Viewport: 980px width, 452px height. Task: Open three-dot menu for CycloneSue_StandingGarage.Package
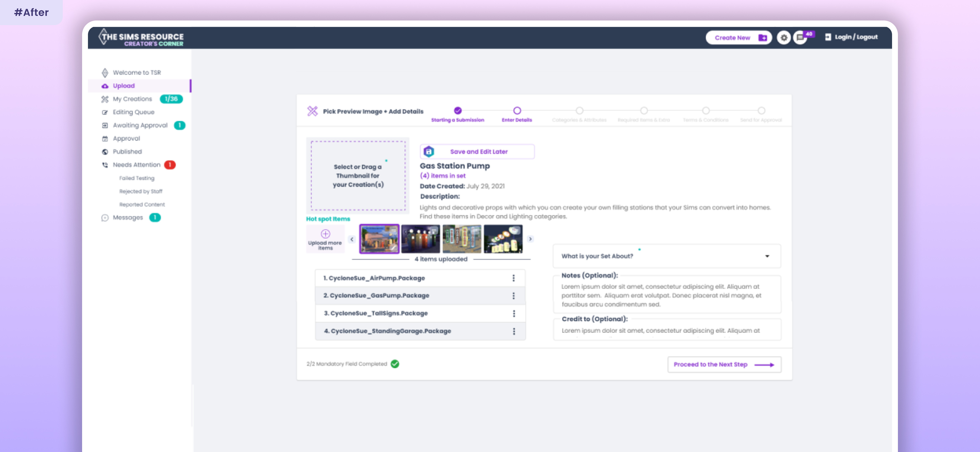click(514, 331)
